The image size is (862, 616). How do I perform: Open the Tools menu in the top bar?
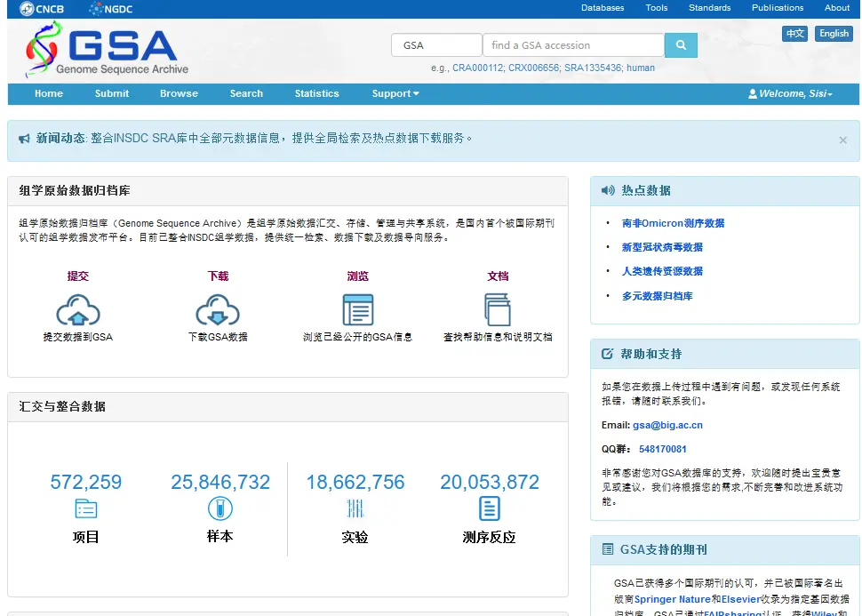(x=656, y=7)
